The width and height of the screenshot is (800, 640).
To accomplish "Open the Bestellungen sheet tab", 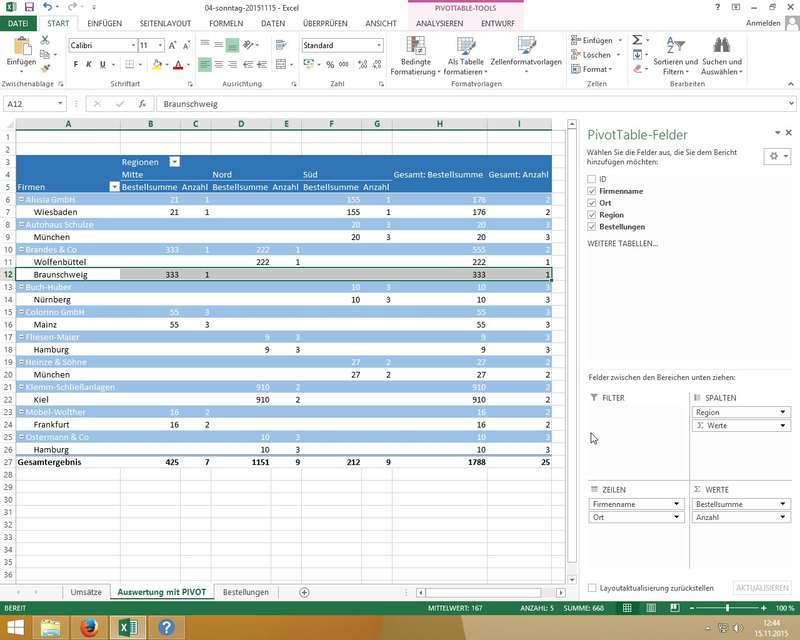I will 246,592.
